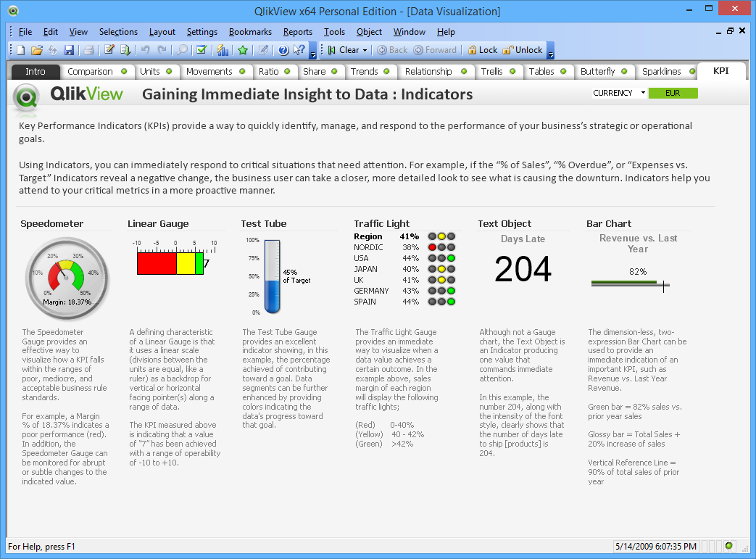Screen dimensions: 756x559
Task: Click the Open folder icon
Action: pyautogui.click(x=36, y=50)
